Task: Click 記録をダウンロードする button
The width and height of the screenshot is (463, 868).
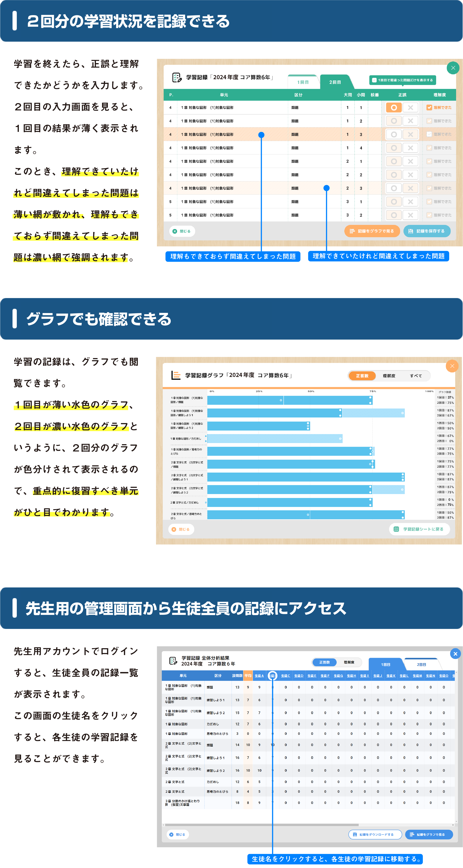Action: click(375, 835)
